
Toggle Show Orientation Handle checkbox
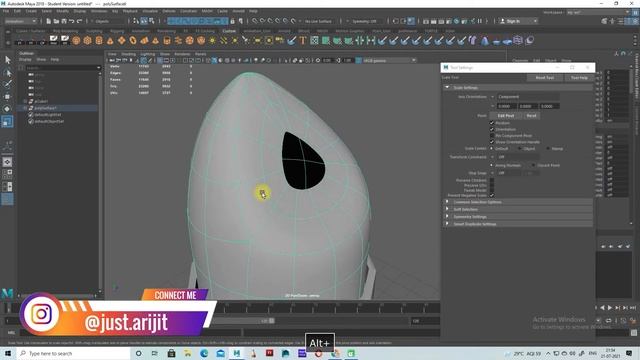click(492, 142)
